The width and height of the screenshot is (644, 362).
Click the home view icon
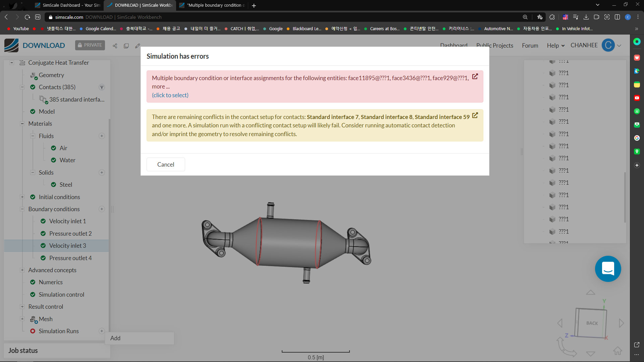pyautogui.click(x=618, y=351)
